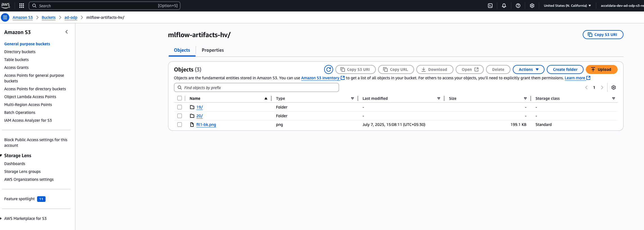Screen dimensions: 644x230
Task: Select the 19/ folder checkbox
Action: coord(180,107)
